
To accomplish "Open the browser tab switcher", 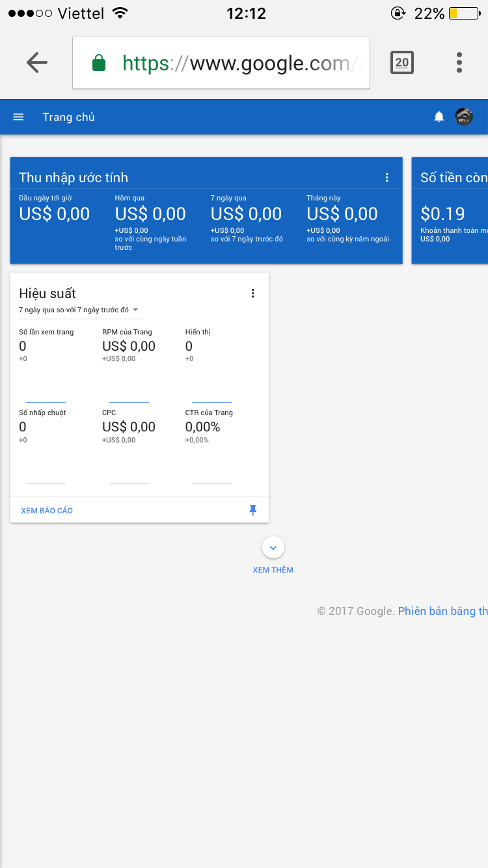I will (x=402, y=62).
